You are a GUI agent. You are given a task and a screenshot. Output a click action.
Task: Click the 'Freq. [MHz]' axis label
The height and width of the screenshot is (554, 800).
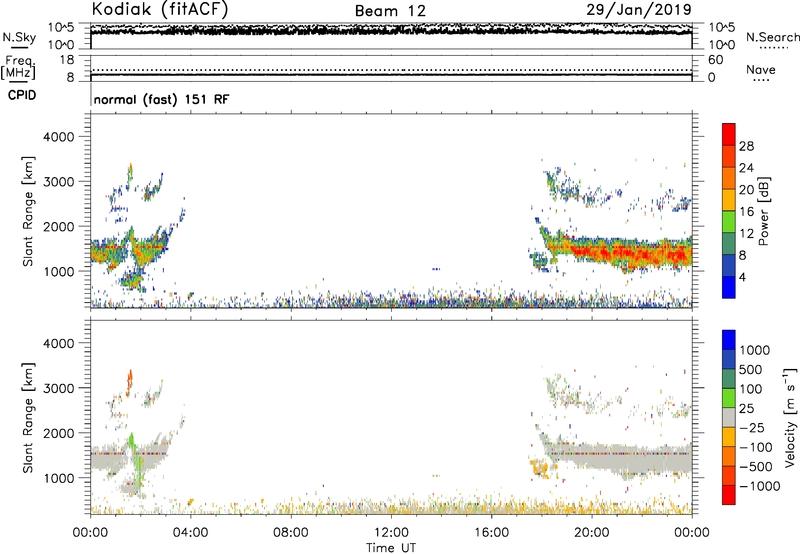click(x=19, y=67)
